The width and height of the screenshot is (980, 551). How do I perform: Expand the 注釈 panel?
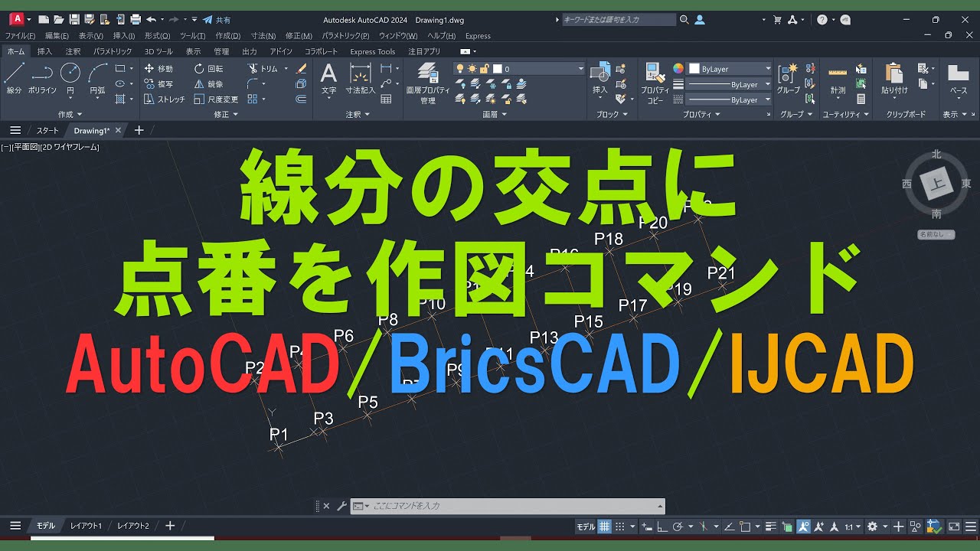point(357,114)
